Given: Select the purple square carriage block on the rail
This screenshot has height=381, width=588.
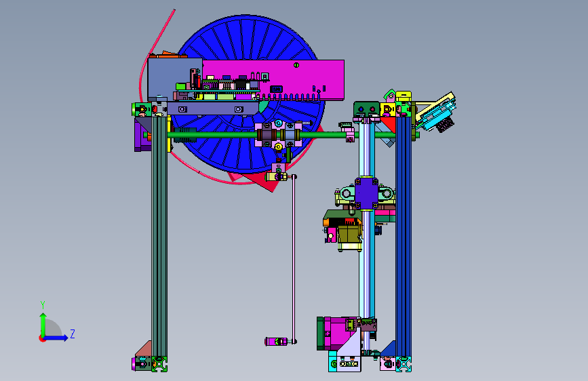Looking at the screenshot, I should coord(366,193).
